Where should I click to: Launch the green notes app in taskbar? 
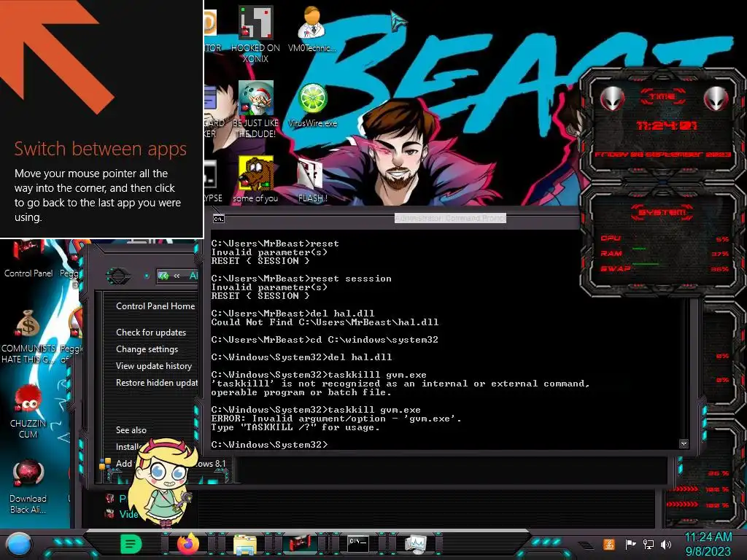(x=131, y=544)
